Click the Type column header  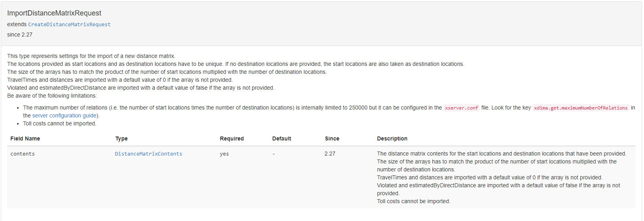tap(121, 138)
